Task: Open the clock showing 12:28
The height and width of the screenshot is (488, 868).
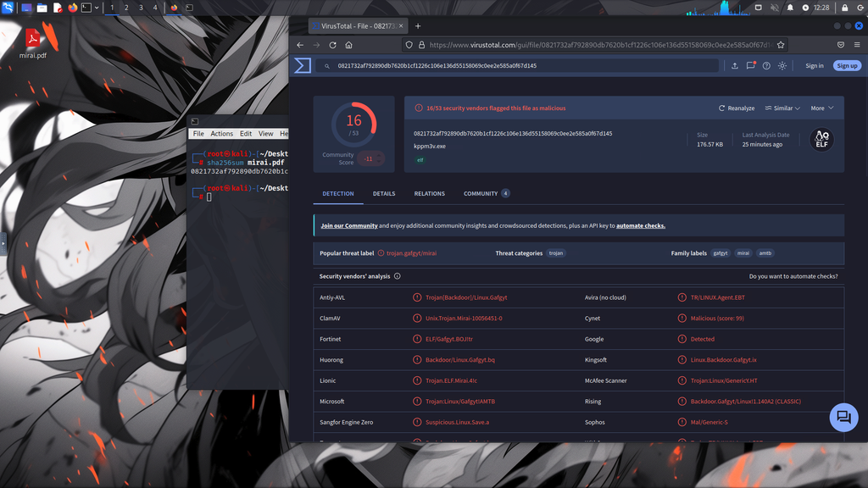Action: tap(821, 8)
